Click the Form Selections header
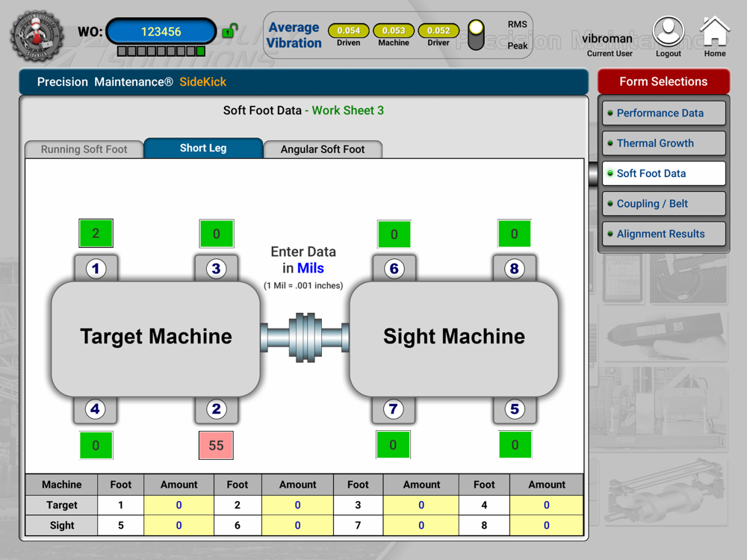This screenshot has height=560, width=747. click(663, 81)
